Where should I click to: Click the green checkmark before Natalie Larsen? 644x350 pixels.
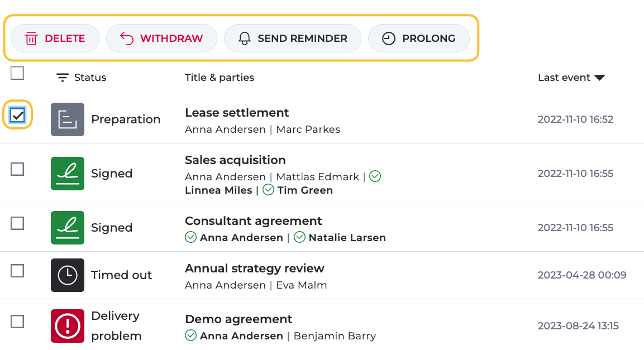(x=299, y=238)
